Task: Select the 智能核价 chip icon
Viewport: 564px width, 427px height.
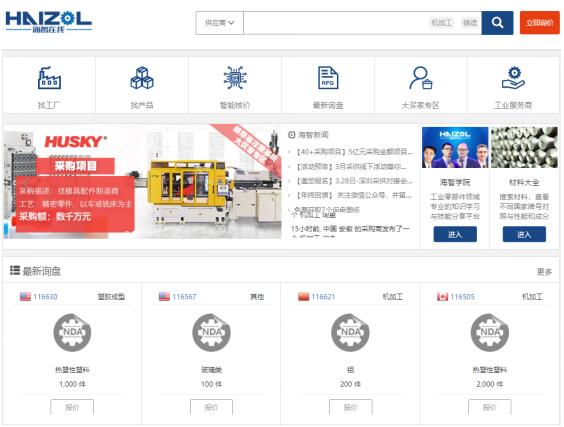Action: pos(235,78)
